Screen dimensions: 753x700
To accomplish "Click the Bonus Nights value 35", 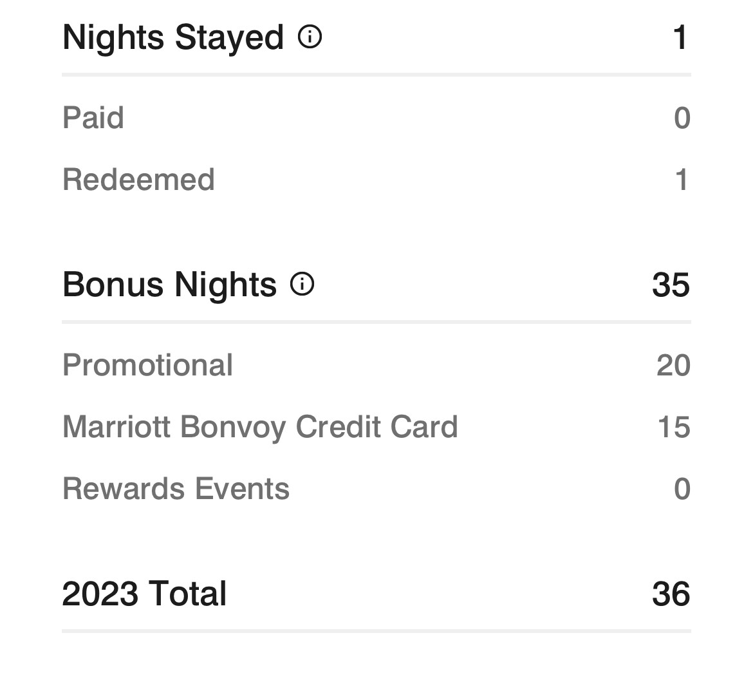I will pos(671,285).
